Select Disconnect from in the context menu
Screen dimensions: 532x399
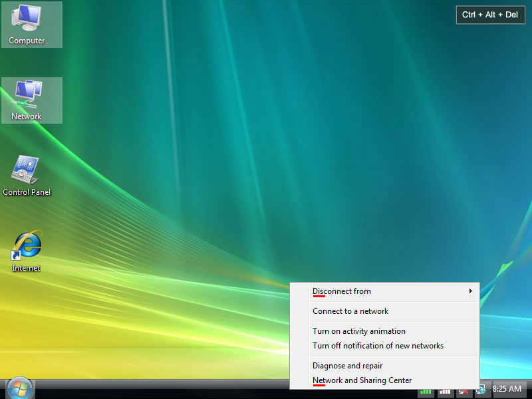pos(342,291)
